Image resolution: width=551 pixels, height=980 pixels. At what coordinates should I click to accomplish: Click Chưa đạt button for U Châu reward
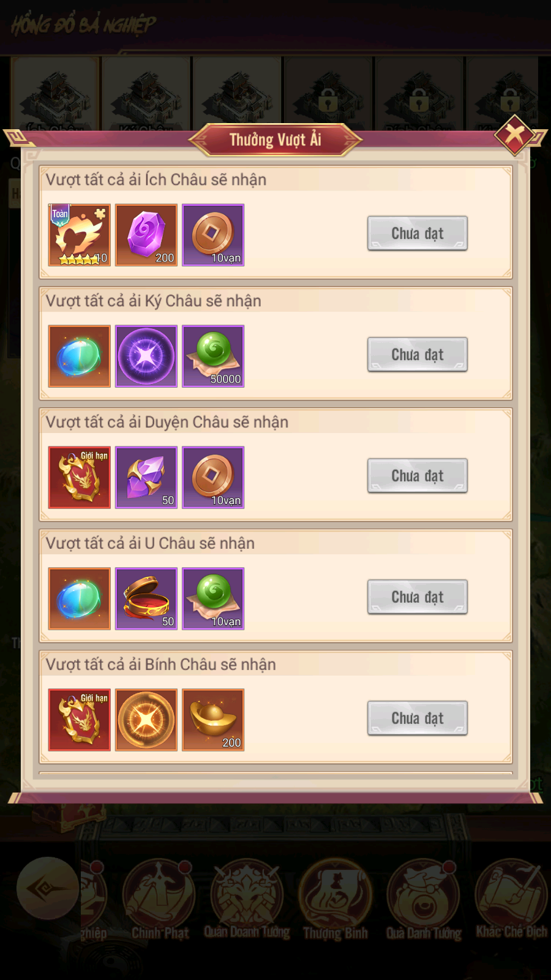[x=418, y=597]
